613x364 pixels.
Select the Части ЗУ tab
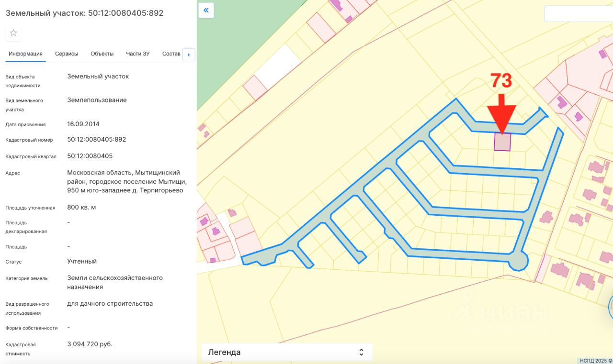pos(138,54)
